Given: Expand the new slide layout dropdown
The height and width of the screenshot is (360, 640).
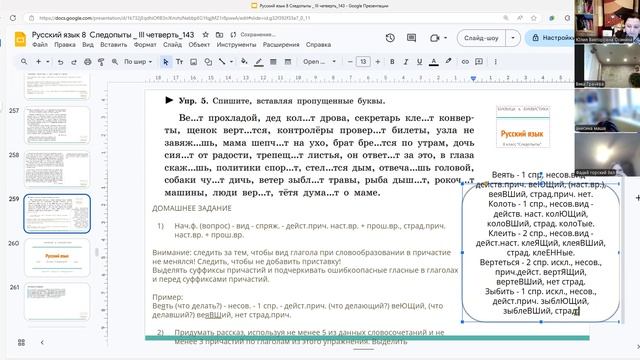Looking at the screenshot, I should pyautogui.click(x=48, y=62).
